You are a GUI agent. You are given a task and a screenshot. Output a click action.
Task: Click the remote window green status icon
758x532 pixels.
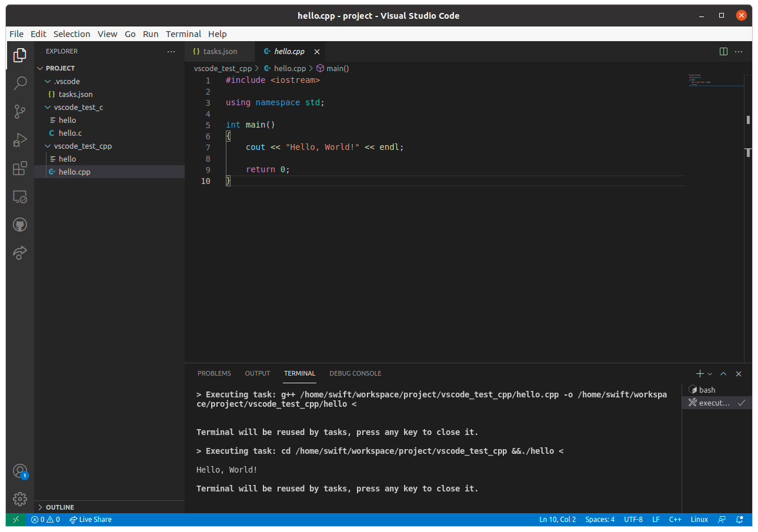pos(16,520)
